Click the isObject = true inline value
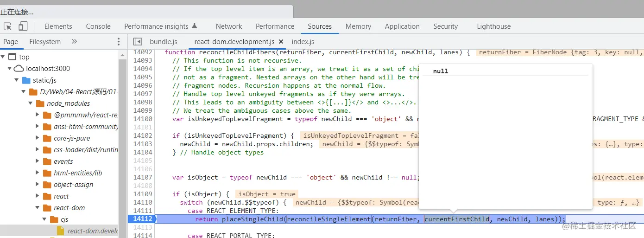 (x=267, y=194)
